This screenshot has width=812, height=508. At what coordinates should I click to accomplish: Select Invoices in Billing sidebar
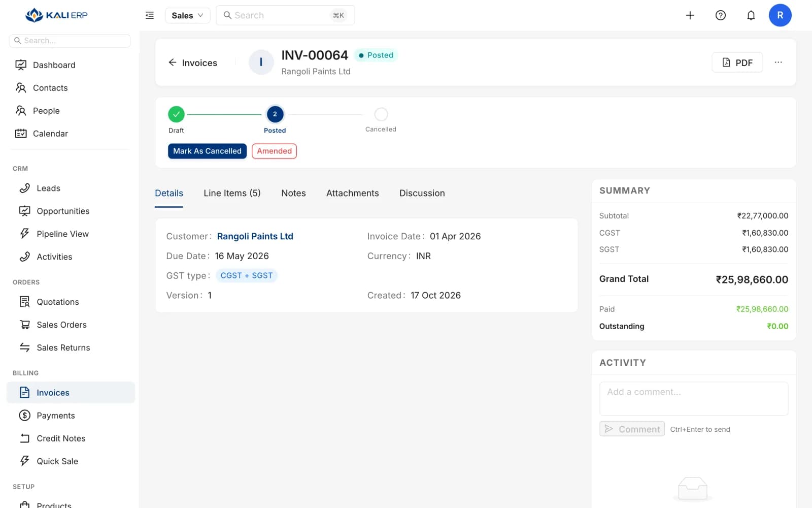click(x=70, y=393)
